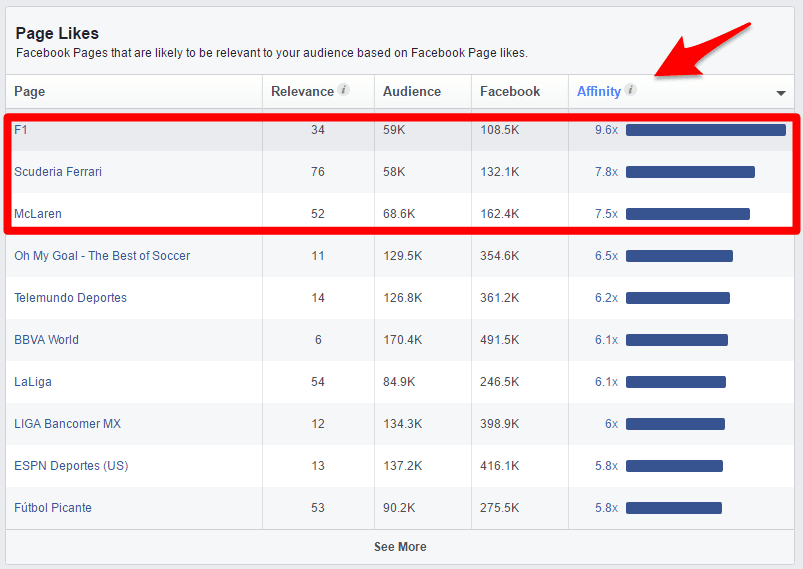Click the info icon next to Affinity
The height and width of the screenshot is (569, 803).
click(x=631, y=90)
